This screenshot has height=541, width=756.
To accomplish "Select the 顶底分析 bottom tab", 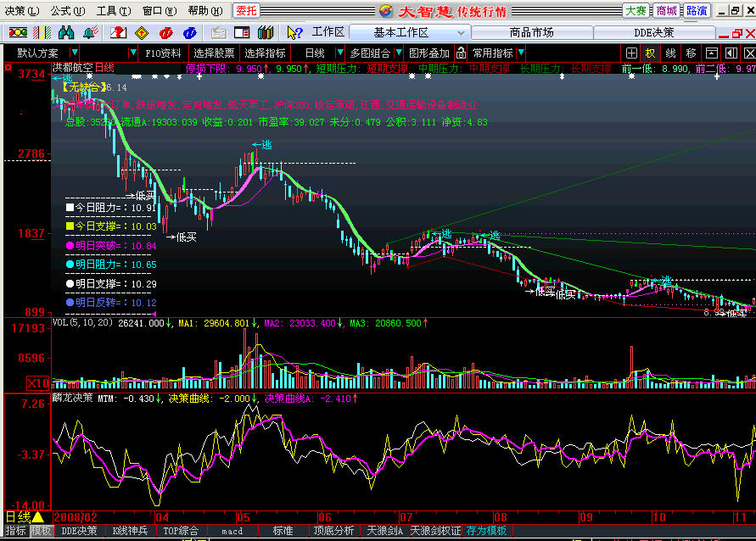I will click(333, 531).
